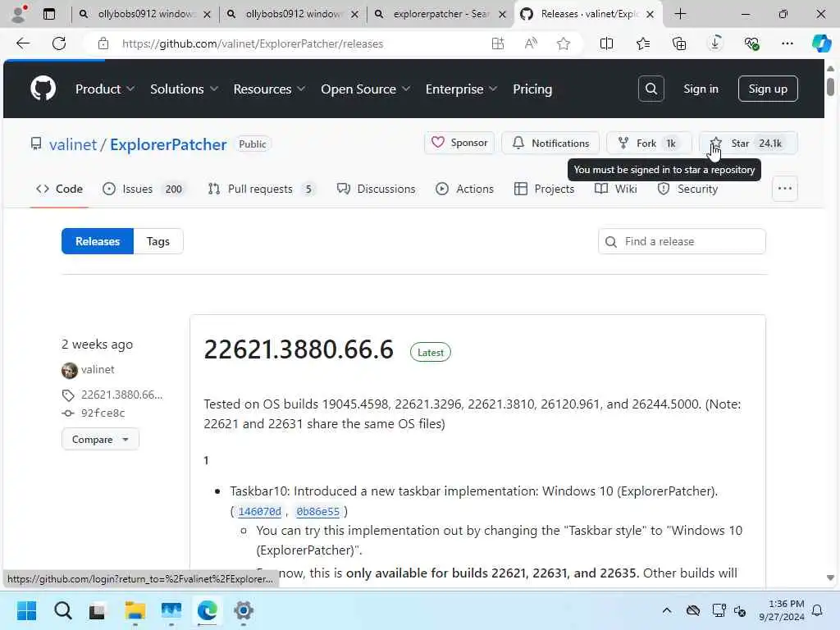Click the Notifications button
Image resolution: width=840 pixels, height=630 pixels.
(550, 143)
